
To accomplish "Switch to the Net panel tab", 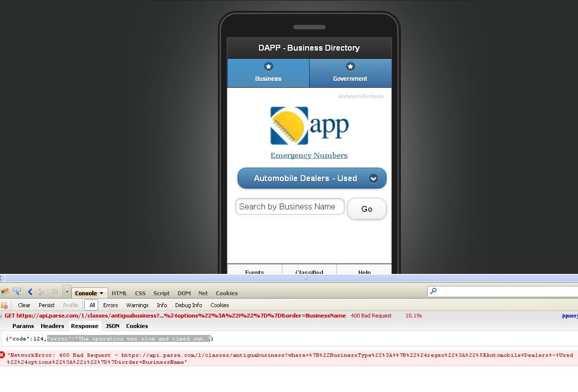I will 203,293.
